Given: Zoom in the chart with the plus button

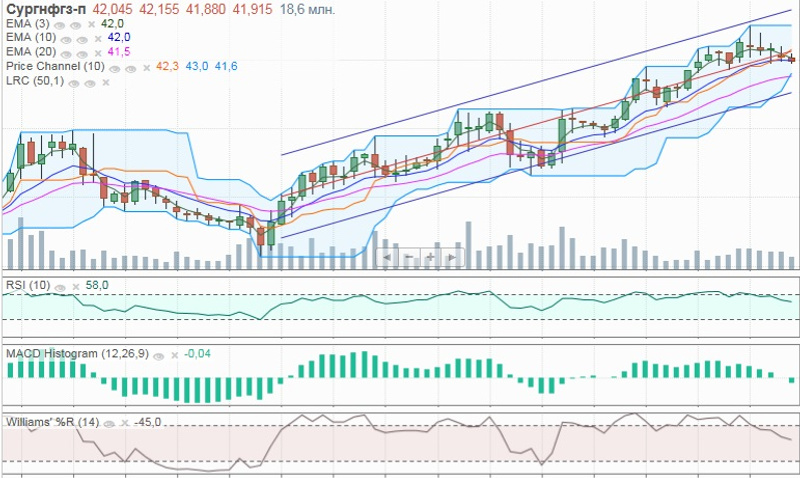Looking at the screenshot, I should pyautogui.click(x=431, y=257).
